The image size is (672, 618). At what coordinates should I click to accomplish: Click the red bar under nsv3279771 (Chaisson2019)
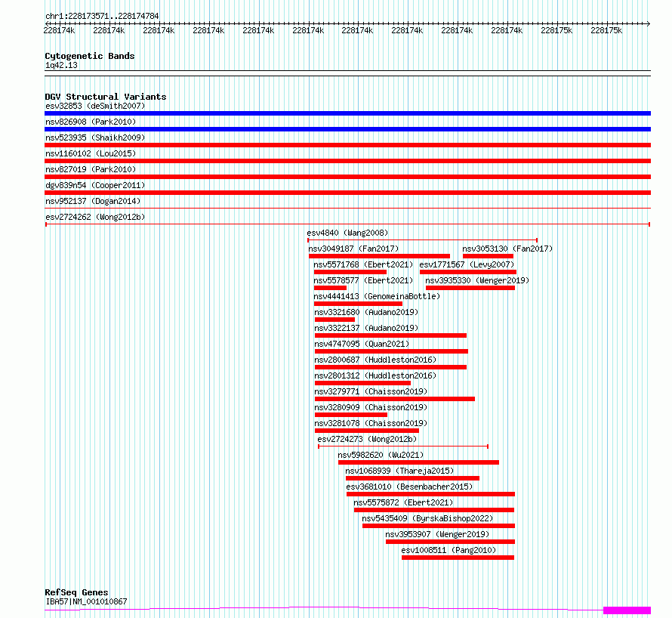tap(395, 399)
